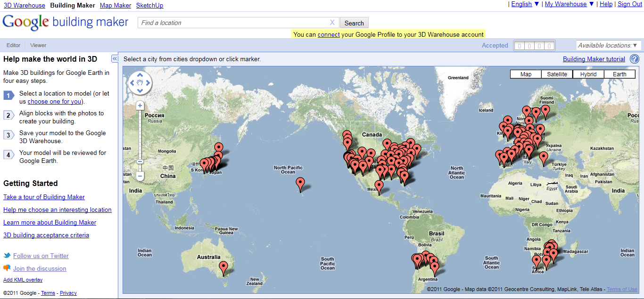Open the map Terms of Use link

click(x=622, y=289)
